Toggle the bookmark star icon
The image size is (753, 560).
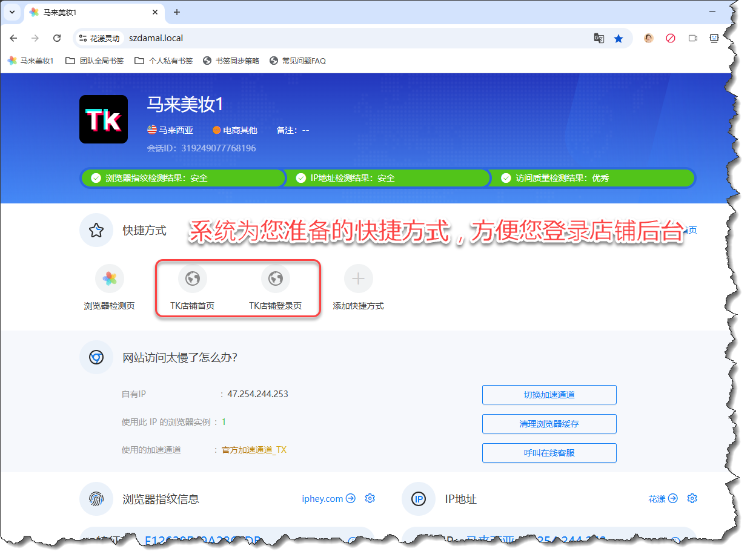click(619, 38)
